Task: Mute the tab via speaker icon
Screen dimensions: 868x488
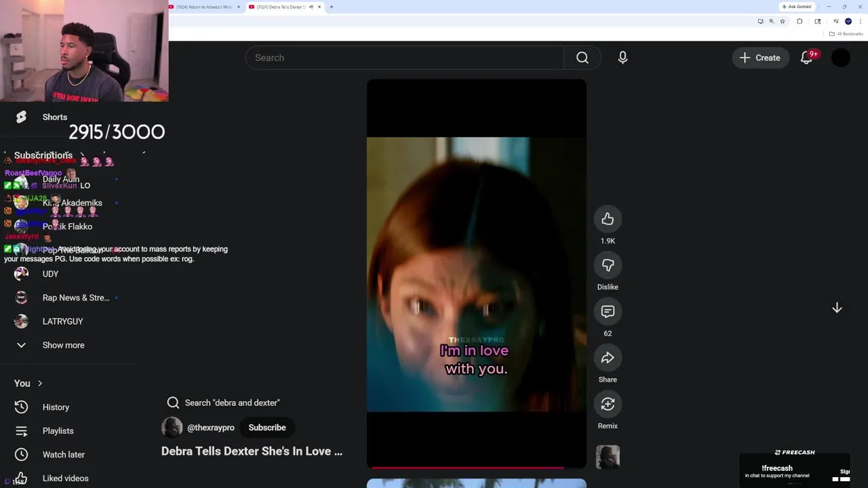Action: click(x=311, y=7)
